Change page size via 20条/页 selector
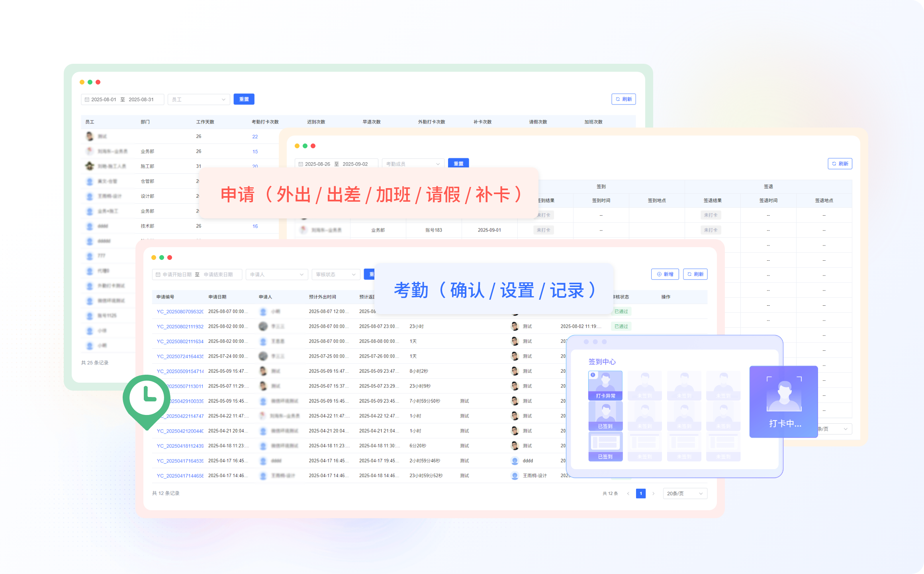Viewport: 924px width, 574px height. point(685,493)
